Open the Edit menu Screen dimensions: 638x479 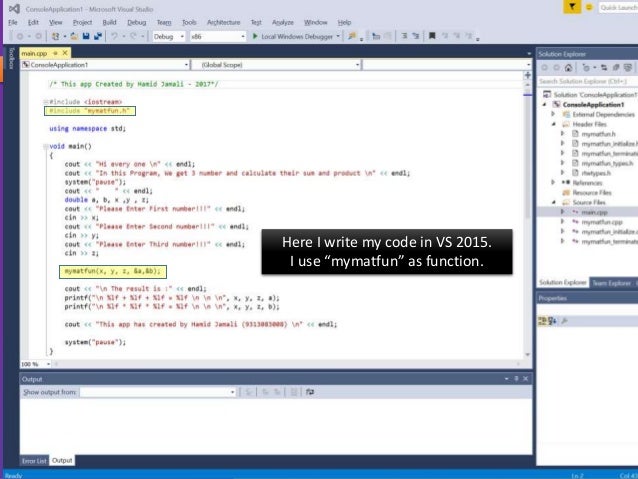click(x=33, y=22)
